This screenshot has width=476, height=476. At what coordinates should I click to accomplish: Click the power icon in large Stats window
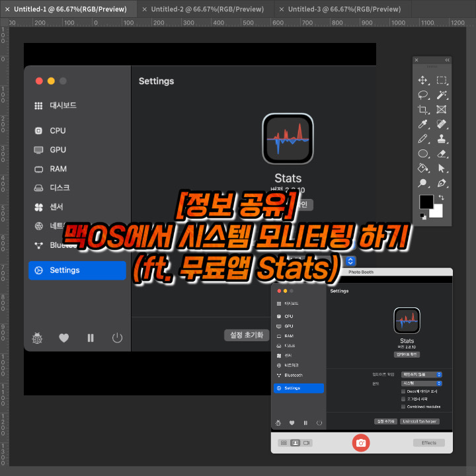tap(117, 338)
